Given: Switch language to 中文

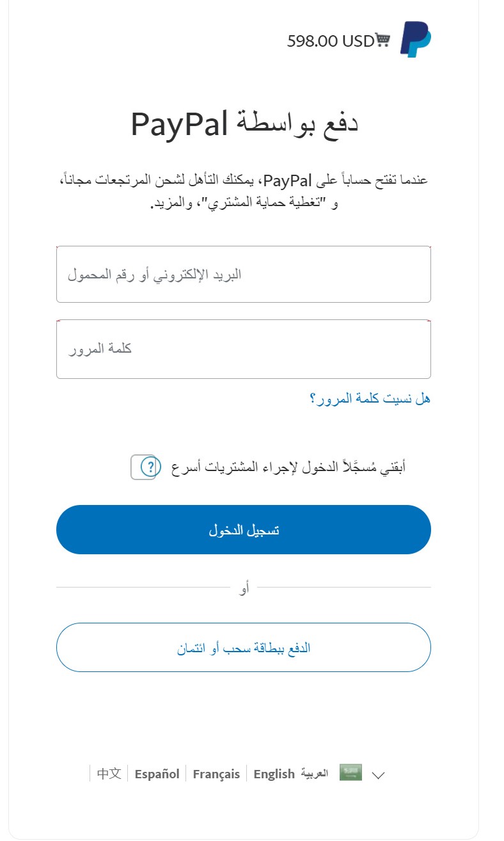Looking at the screenshot, I should (x=109, y=774).
